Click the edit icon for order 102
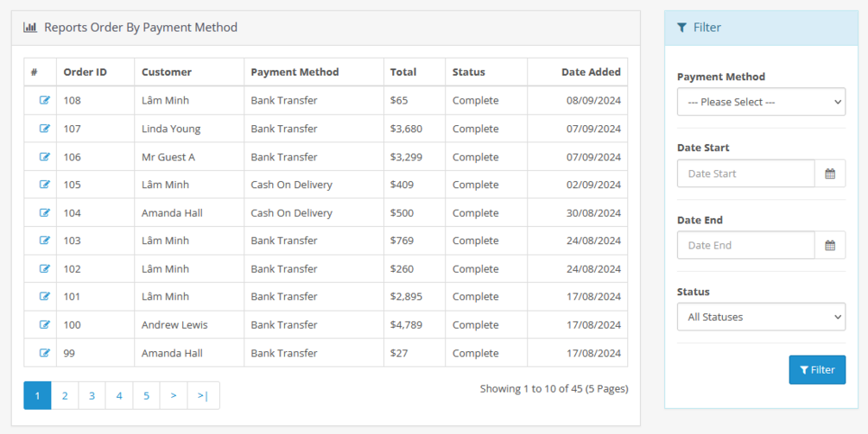 coord(45,268)
